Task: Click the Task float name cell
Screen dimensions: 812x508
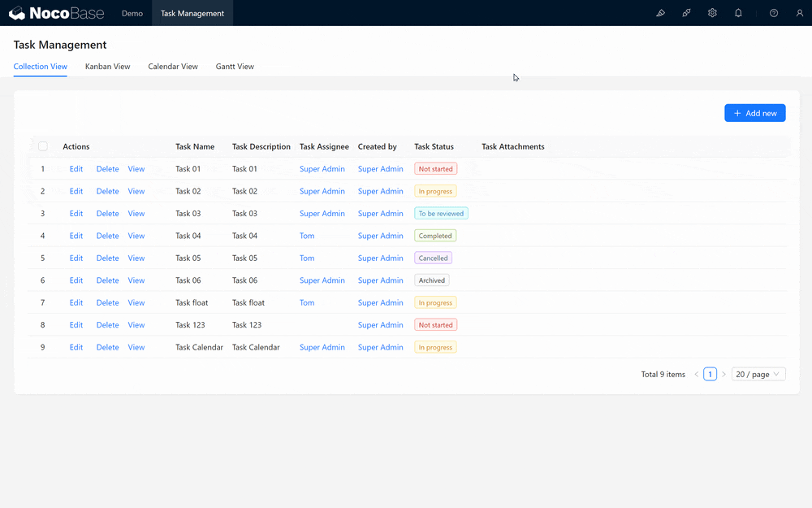Action: click(192, 302)
